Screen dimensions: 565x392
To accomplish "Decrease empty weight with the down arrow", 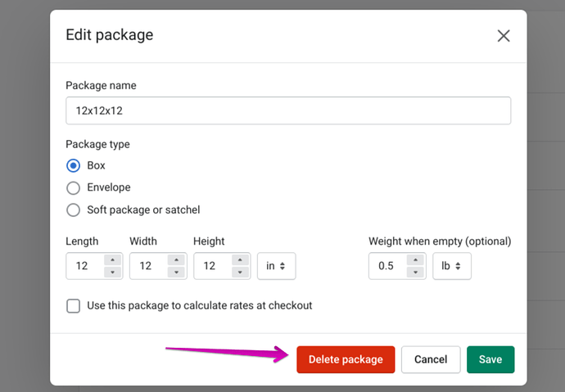I will click(x=416, y=273).
